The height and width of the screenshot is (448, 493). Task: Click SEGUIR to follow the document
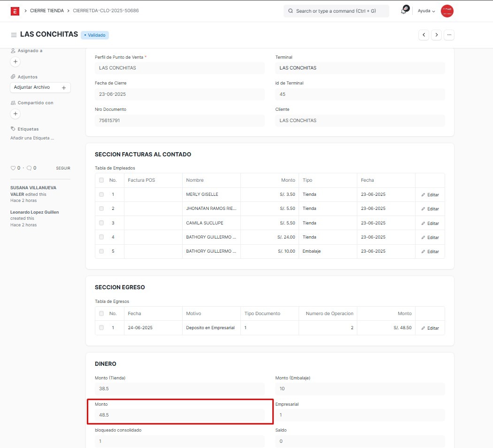(63, 168)
